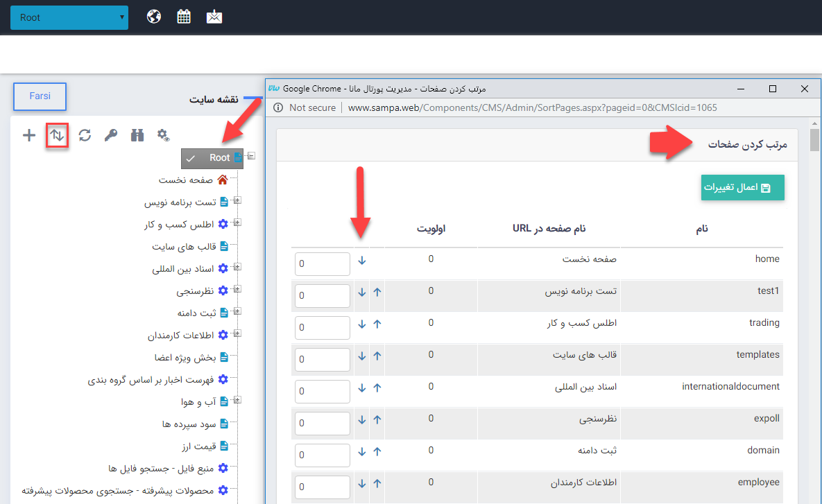This screenshot has height=504, width=822.
Task: Move test1 row up with arrow
Action: tap(377, 292)
